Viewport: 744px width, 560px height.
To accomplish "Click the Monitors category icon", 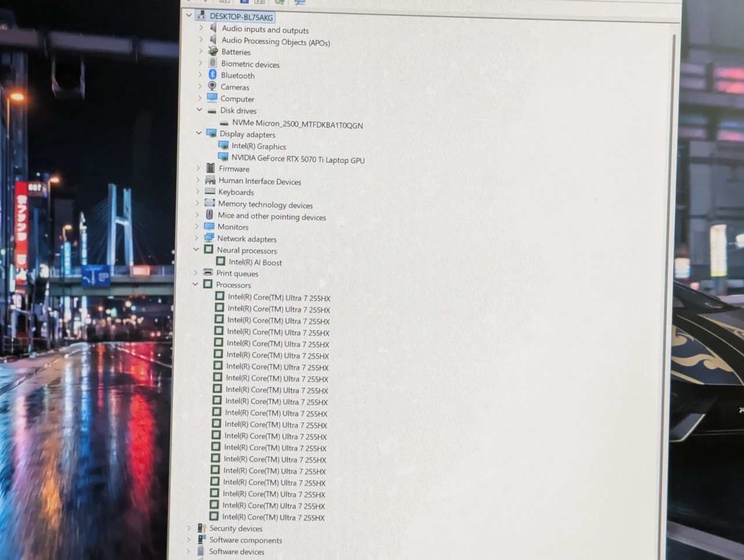I will point(209,226).
